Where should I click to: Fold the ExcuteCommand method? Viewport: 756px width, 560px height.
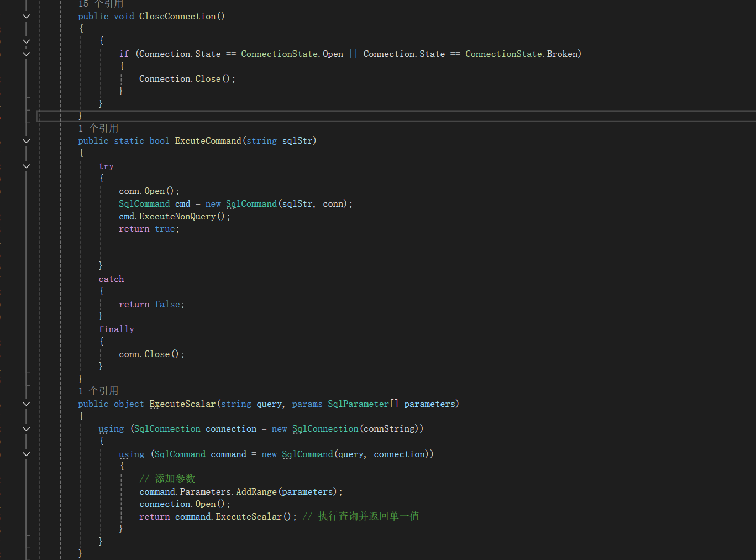(26, 141)
